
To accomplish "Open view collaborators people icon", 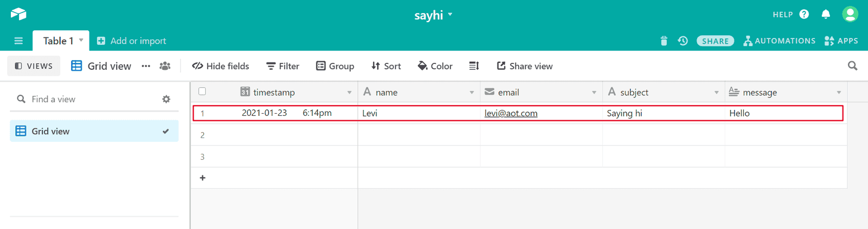I will (165, 66).
